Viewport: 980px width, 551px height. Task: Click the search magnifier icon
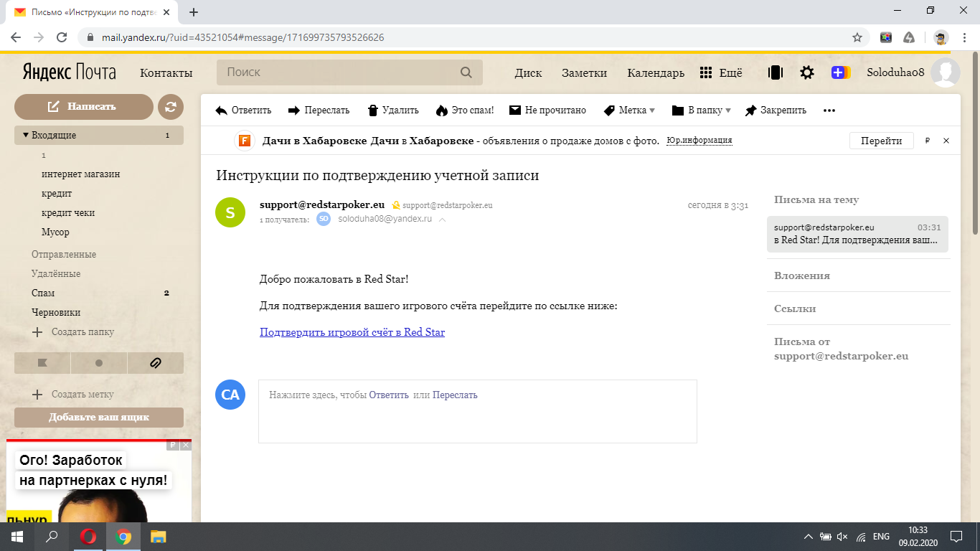466,72
